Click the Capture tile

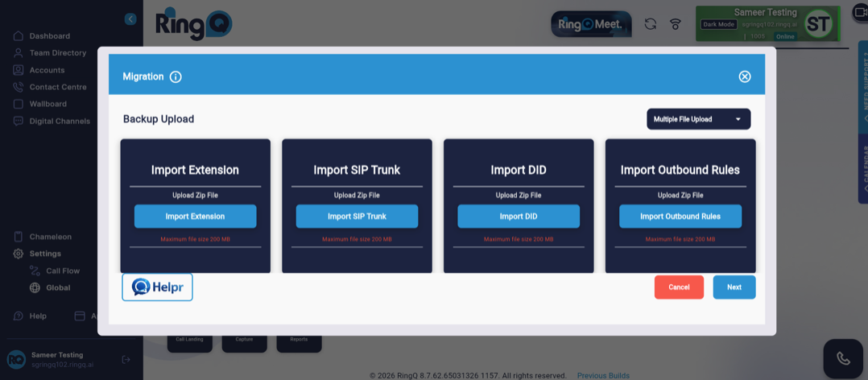click(244, 344)
